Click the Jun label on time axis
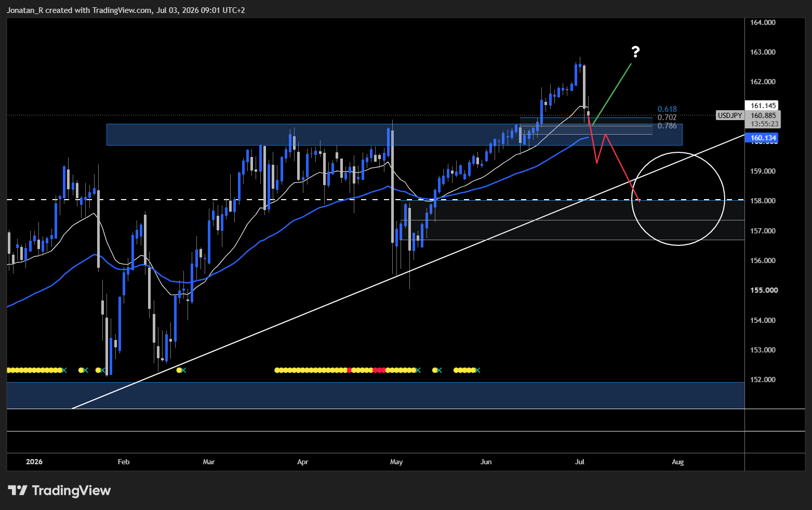The height and width of the screenshot is (510, 812). (486, 462)
